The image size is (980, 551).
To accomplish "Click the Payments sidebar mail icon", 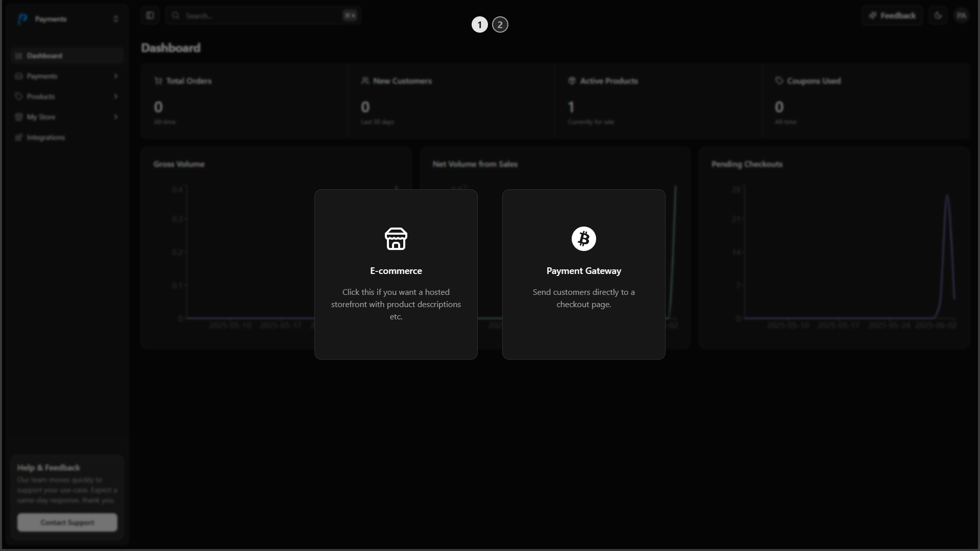I will pyautogui.click(x=19, y=76).
